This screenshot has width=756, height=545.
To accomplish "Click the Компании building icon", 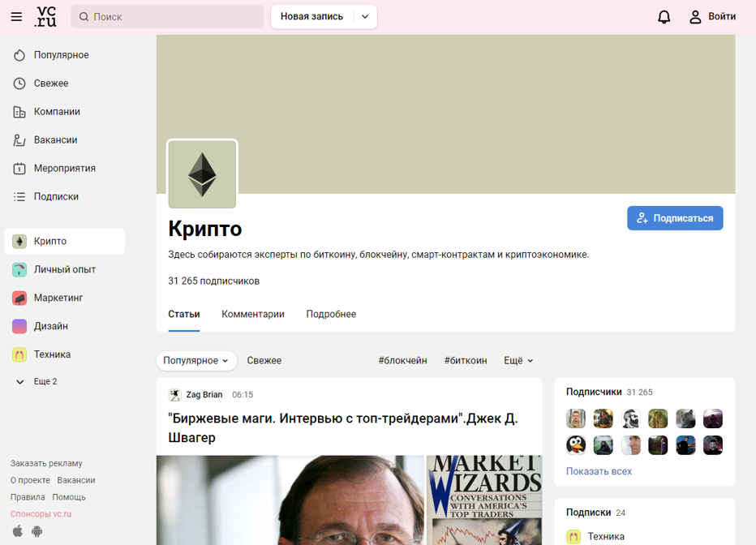I will (x=19, y=112).
